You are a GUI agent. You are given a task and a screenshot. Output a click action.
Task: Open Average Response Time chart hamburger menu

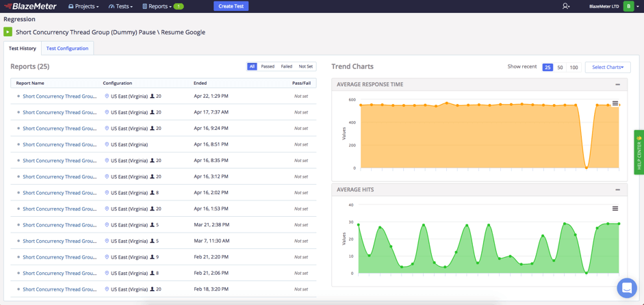tap(615, 103)
